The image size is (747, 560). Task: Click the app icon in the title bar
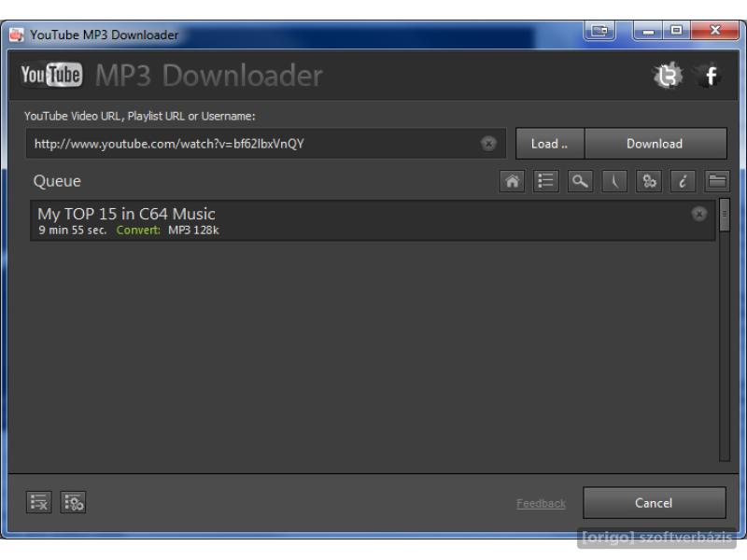click(16, 35)
